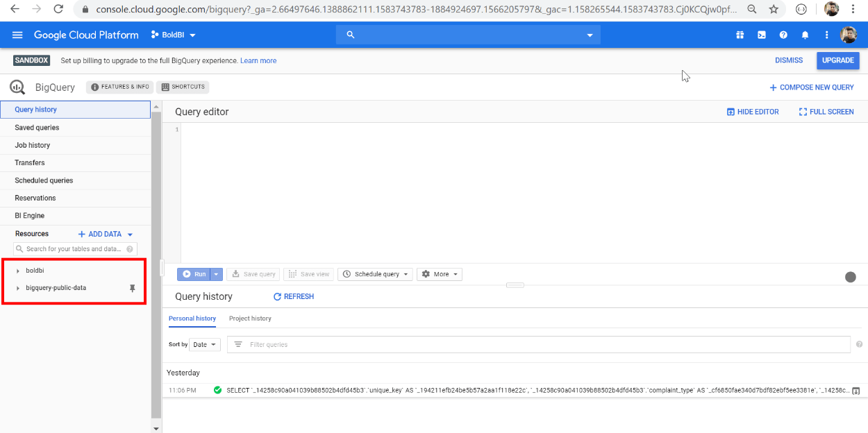This screenshot has width=868, height=433.
Task: Open the navigation menu hamburger icon
Action: click(x=17, y=34)
